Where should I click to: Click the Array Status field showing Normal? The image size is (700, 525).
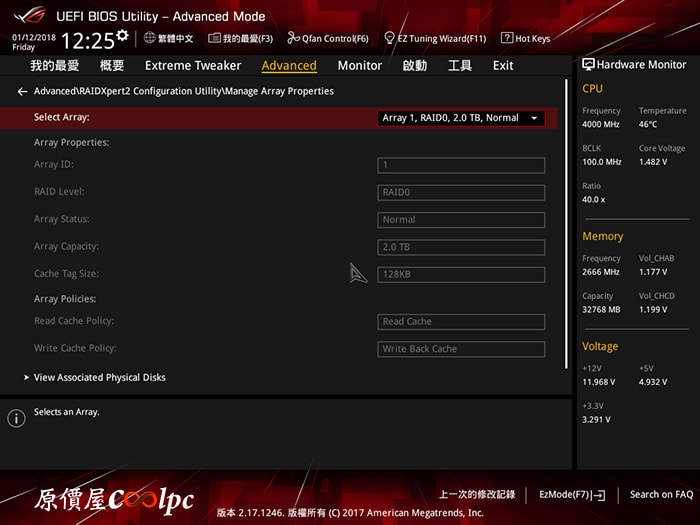[x=461, y=220]
